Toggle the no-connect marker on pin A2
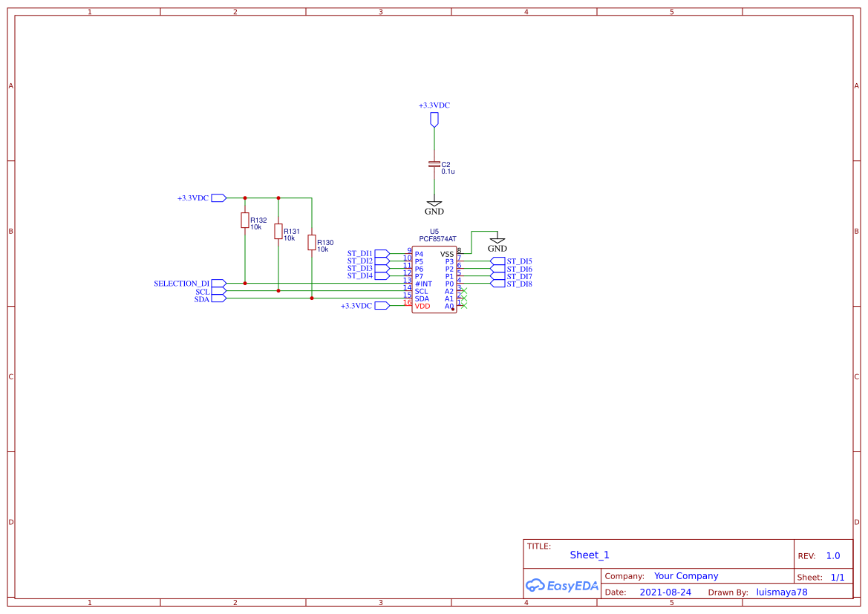This screenshot has width=868, height=614. [x=464, y=290]
